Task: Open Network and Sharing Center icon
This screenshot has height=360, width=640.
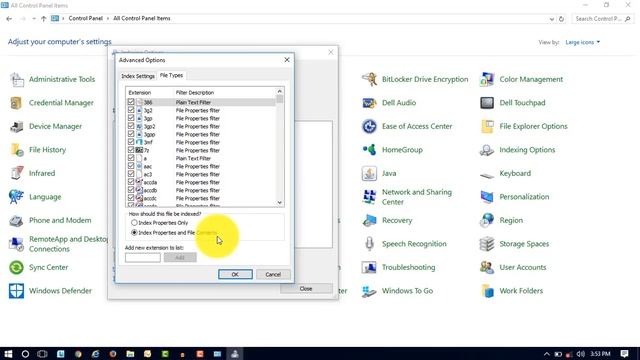Action: (369, 197)
